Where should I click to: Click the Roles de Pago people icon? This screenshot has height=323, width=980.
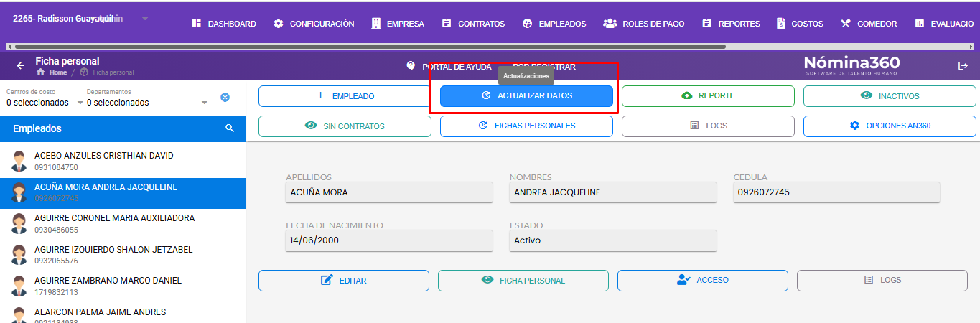tap(610, 24)
